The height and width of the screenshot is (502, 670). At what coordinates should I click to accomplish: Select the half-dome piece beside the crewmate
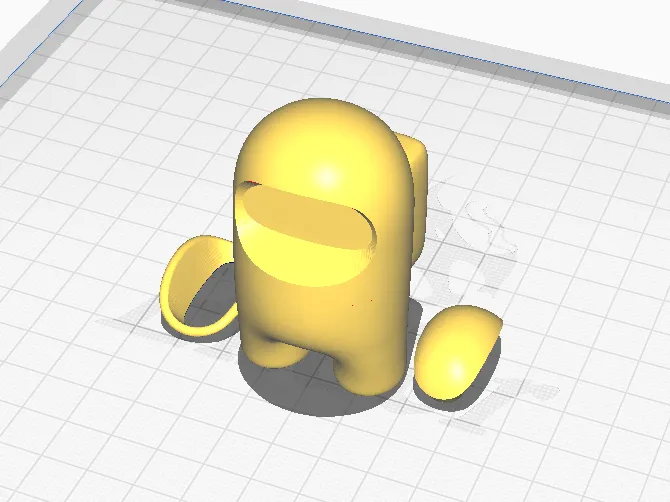456,354
